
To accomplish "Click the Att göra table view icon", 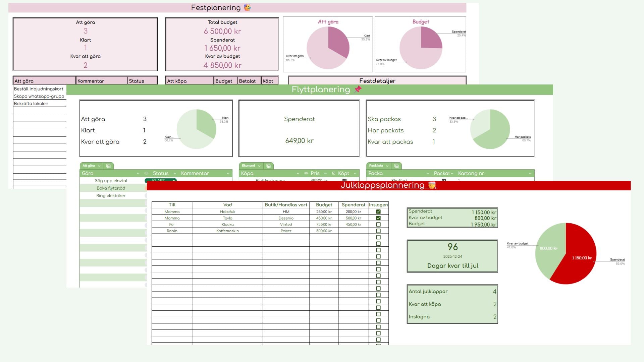I will click(108, 166).
